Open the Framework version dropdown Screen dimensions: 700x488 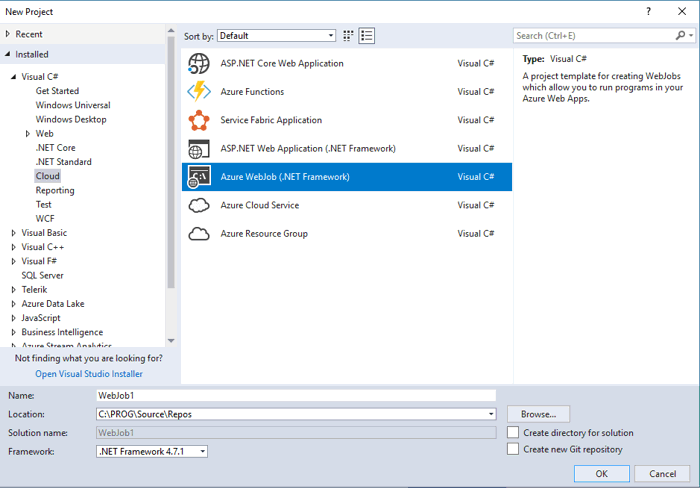(x=152, y=451)
